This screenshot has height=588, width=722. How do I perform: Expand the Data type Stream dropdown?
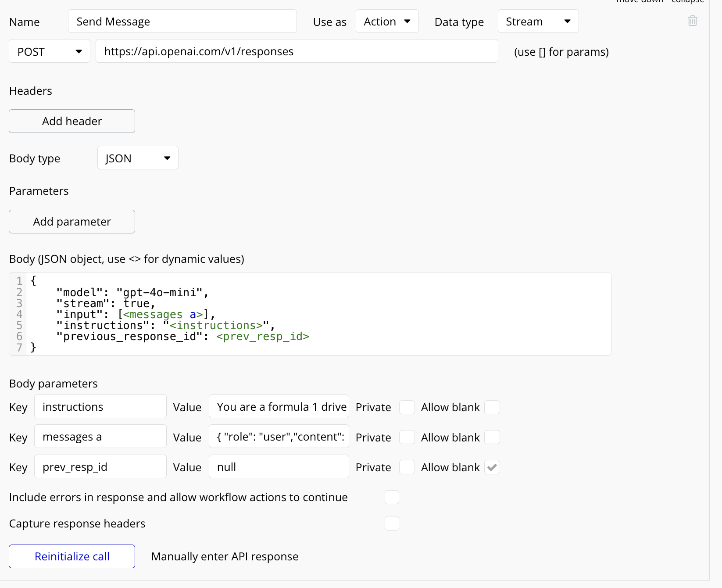tap(538, 22)
